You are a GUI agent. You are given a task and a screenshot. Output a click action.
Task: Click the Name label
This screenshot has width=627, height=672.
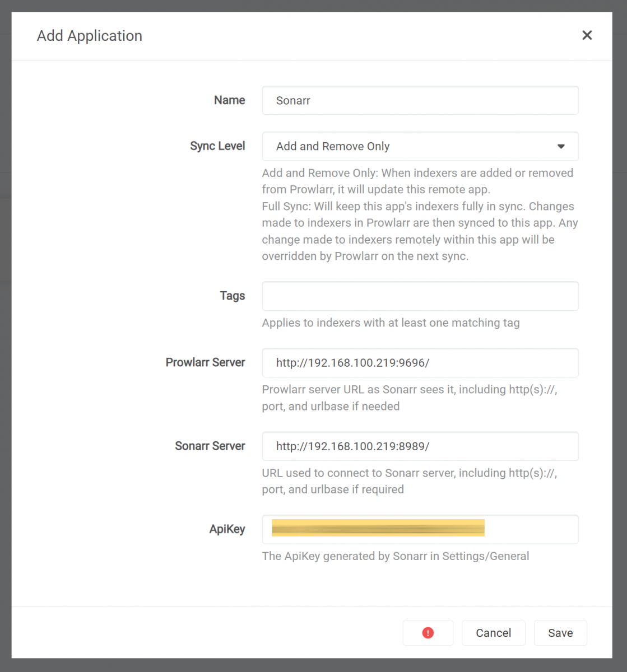coord(230,100)
